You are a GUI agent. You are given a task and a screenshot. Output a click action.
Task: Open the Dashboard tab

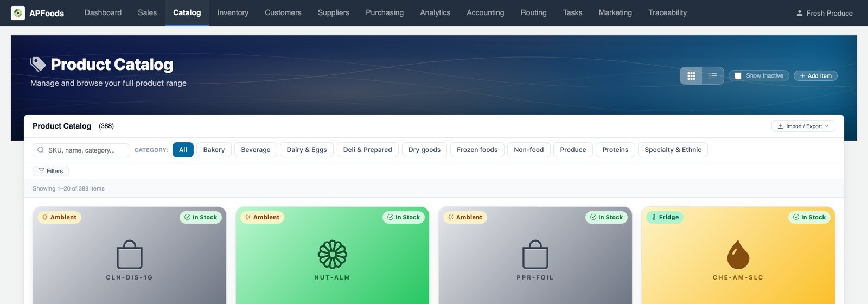point(103,12)
